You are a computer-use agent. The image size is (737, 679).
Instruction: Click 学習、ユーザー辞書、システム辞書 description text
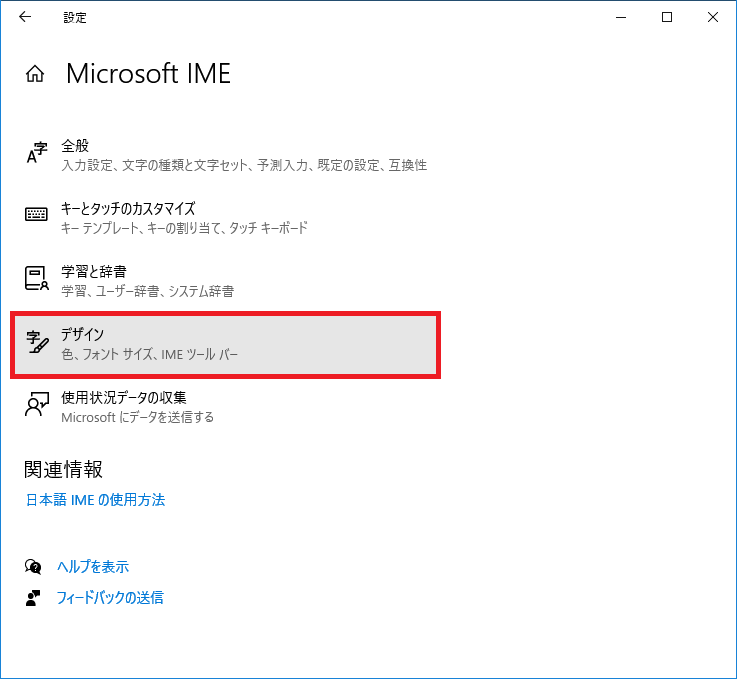[148, 291]
